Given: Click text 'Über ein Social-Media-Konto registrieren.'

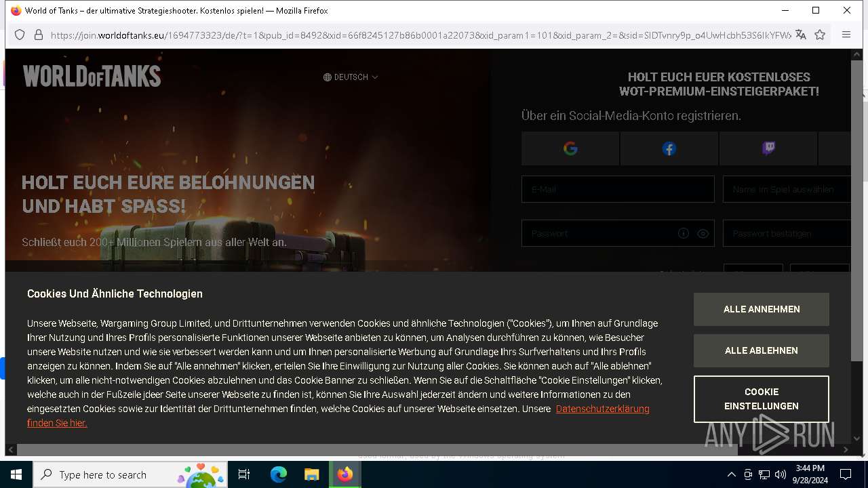Looking at the screenshot, I should point(631,116).
